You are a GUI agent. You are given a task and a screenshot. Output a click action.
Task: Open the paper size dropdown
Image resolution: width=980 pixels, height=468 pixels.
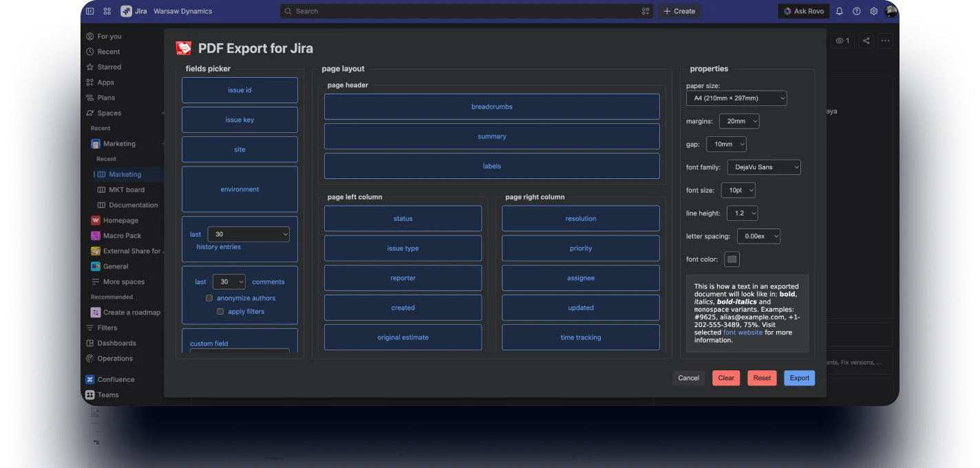click(x=736, y=98)
